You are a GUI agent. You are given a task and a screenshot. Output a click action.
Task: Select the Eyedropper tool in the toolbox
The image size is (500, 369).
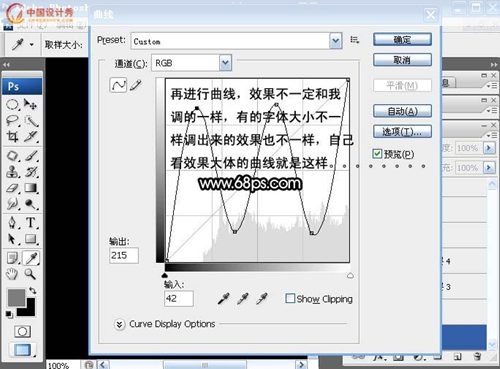point(31,258)
